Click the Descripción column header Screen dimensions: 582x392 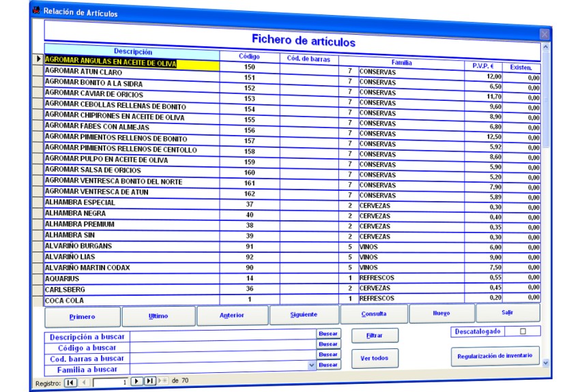click(132, 52)
